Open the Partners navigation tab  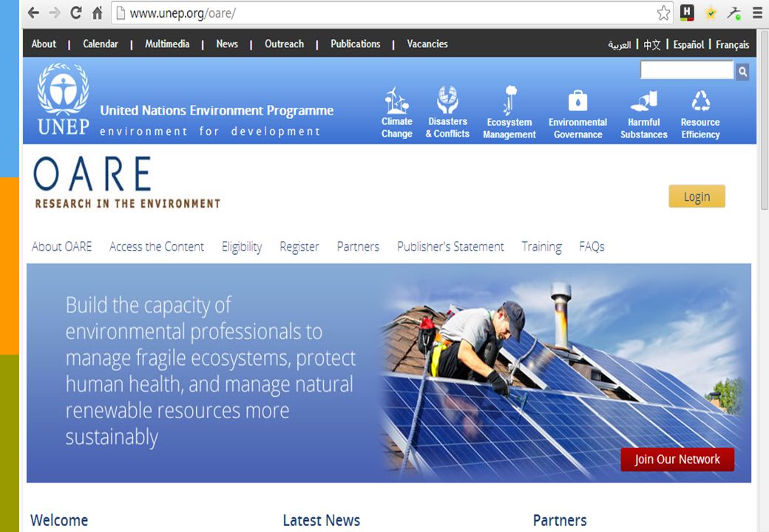[358, 246]
